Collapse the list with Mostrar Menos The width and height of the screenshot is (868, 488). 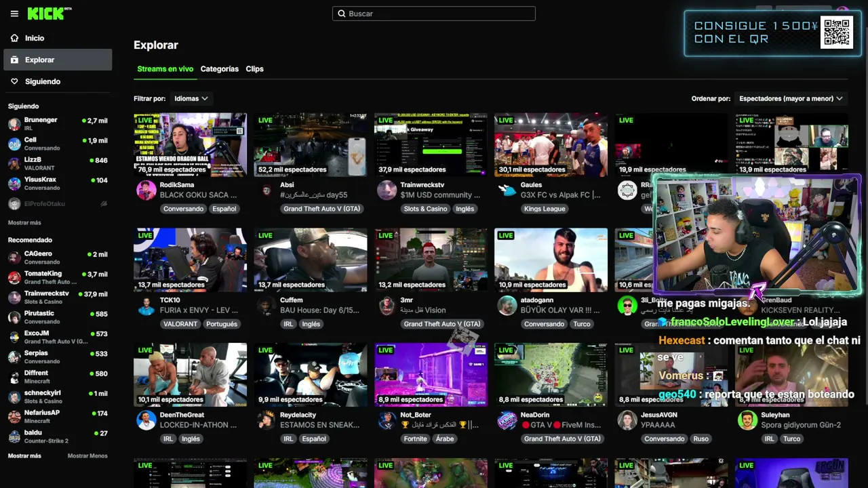click(x=87, y=456)
